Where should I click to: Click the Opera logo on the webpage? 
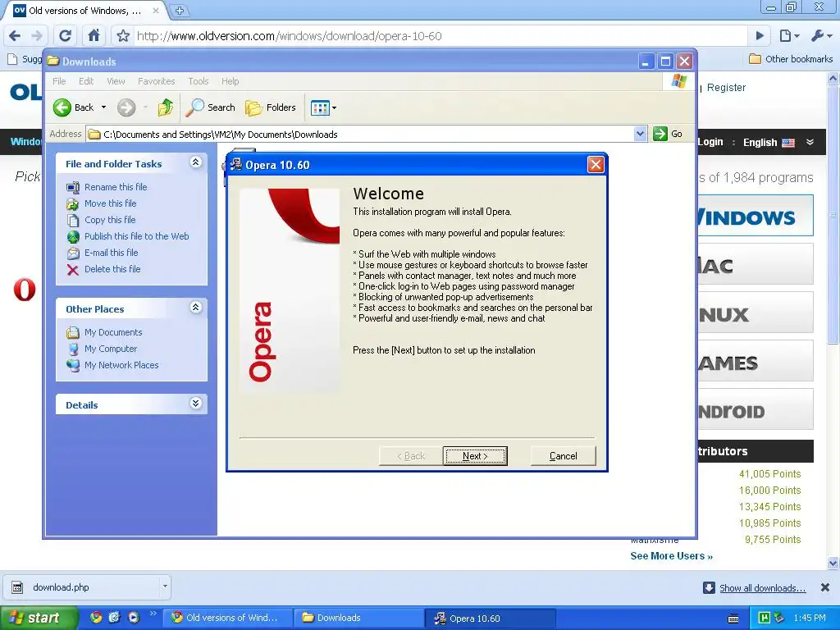tap(25, 290)
